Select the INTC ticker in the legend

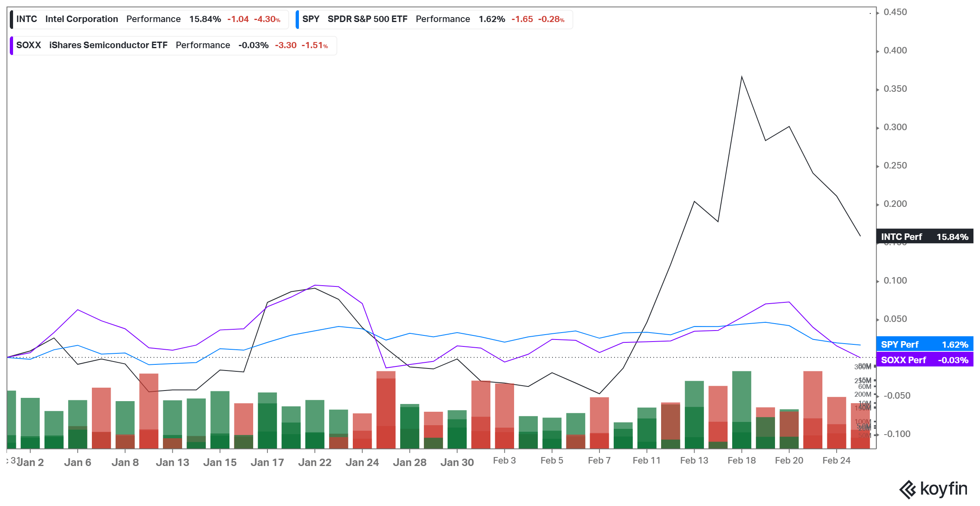[x=27, y=19]
